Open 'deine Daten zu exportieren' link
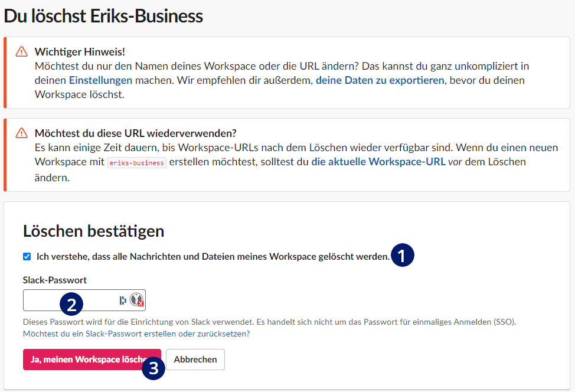 pyautogui.click(x=380, y=80)
